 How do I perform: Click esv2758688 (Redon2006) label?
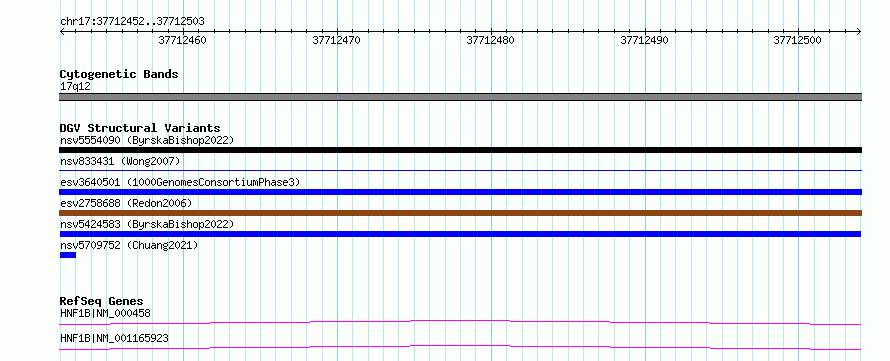pos(126,203)
